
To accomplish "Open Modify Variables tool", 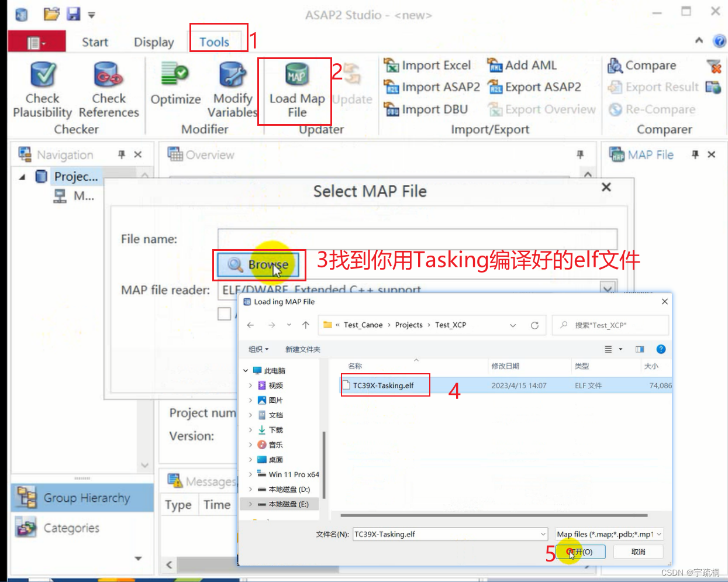I will 233,90.
